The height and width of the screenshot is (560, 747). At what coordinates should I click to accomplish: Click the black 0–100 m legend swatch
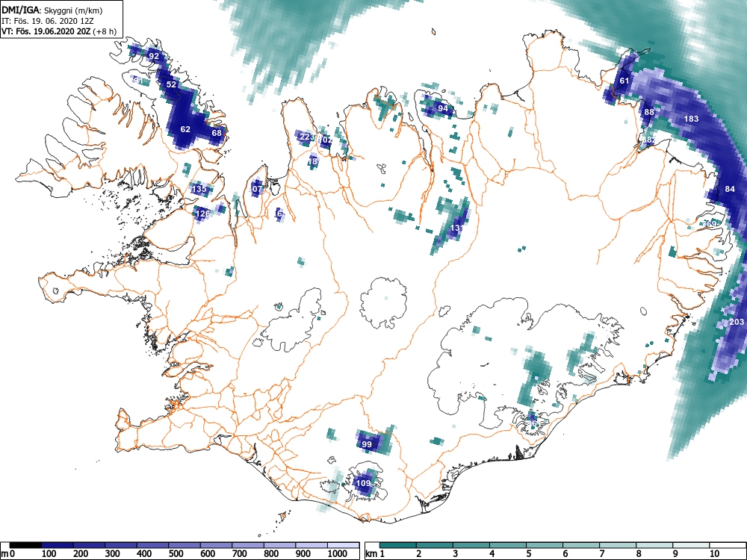click(x=25, y=545)
